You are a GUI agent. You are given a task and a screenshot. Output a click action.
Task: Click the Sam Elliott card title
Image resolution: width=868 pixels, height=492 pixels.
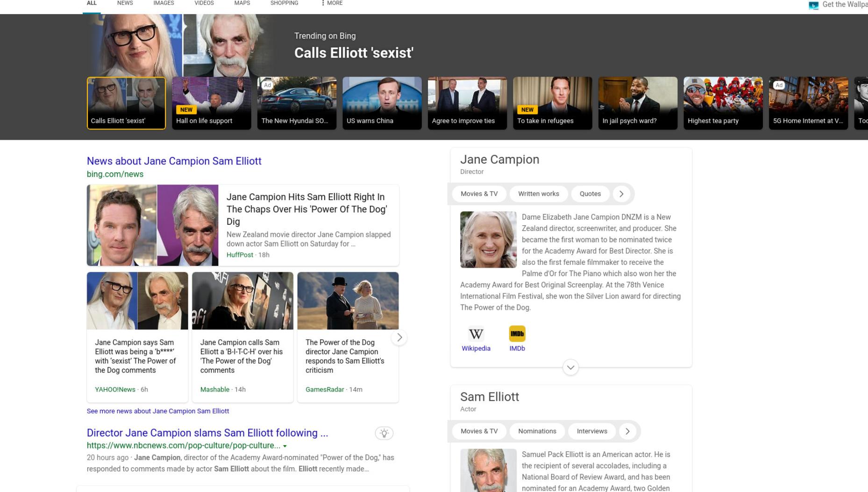tap(490, 397)
